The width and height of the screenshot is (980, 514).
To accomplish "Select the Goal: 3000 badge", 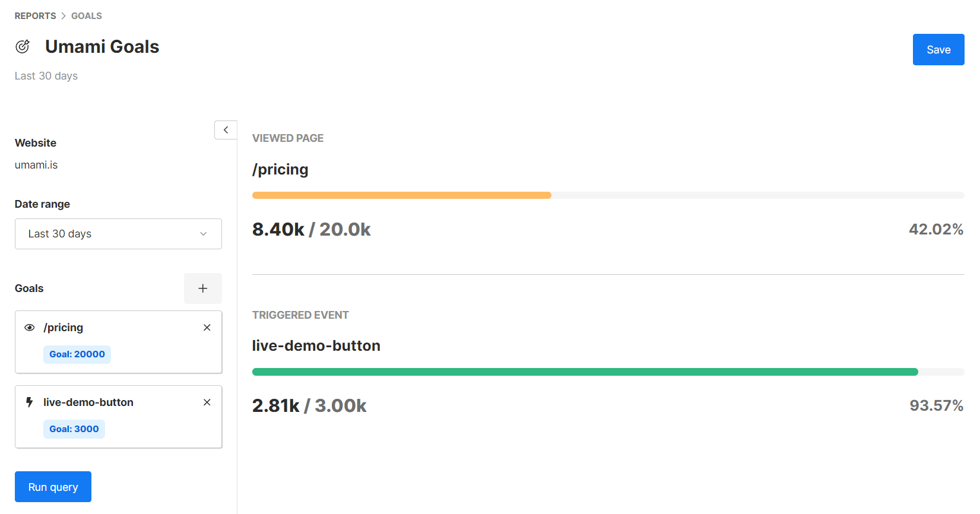I will 74,429.
